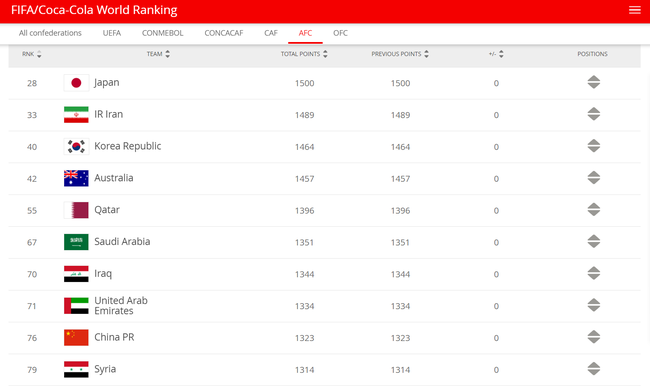Click the Qatar flag icon
The height and width of the screenshot is (386, 650).
point(76,210)
